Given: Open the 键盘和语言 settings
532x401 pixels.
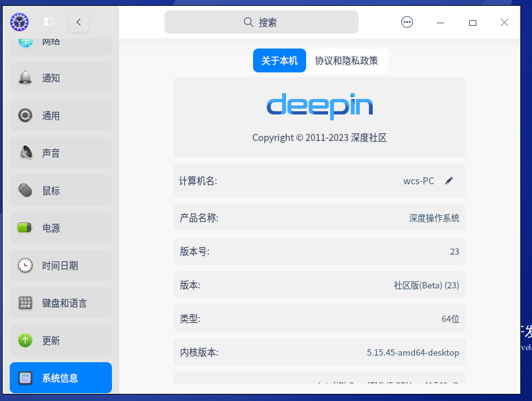Looking at the screenshot, I should point(60,303).
